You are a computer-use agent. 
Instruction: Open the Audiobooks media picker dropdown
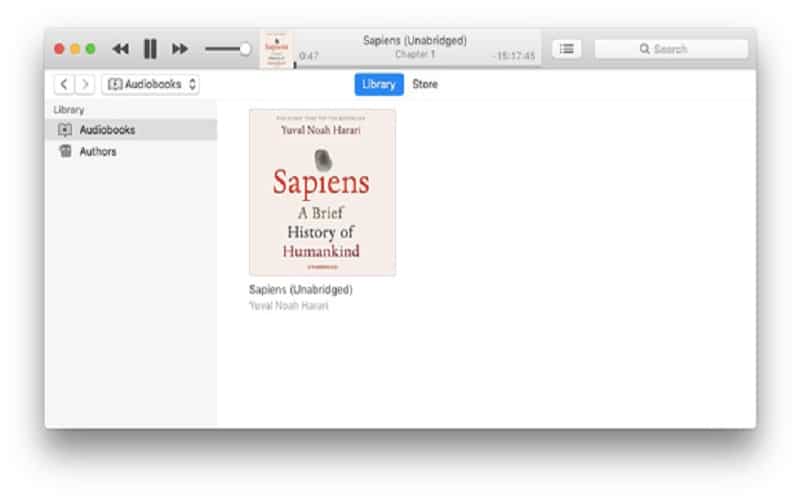(152, 85)
